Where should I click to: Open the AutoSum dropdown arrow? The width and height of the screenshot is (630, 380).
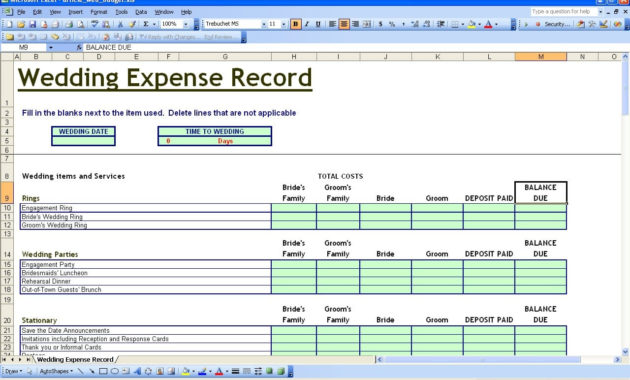click(x=154, y=25)
